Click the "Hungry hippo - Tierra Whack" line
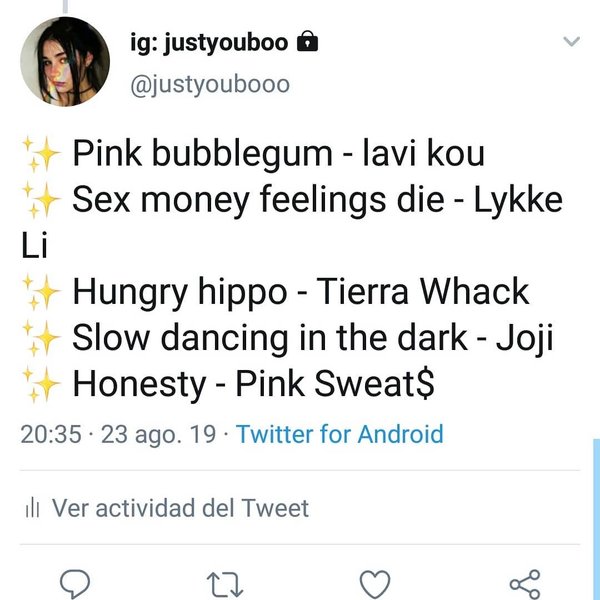 pos(300,293)
